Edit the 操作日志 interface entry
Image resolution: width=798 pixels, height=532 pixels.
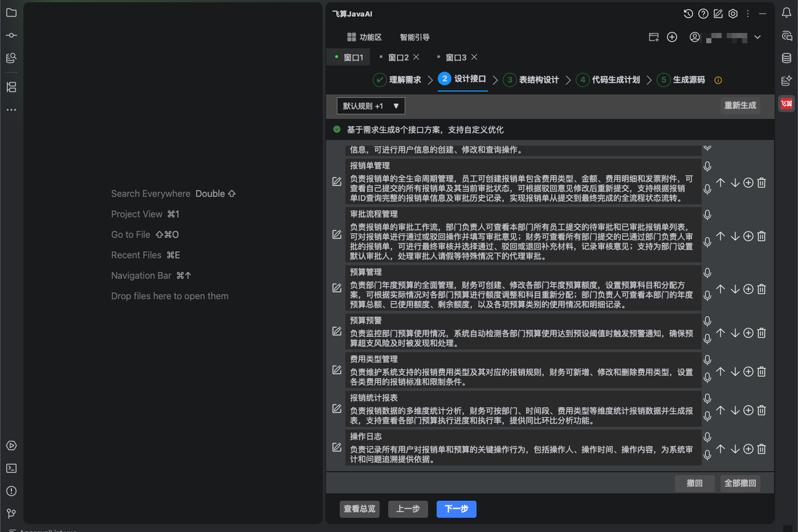[337, 447]
